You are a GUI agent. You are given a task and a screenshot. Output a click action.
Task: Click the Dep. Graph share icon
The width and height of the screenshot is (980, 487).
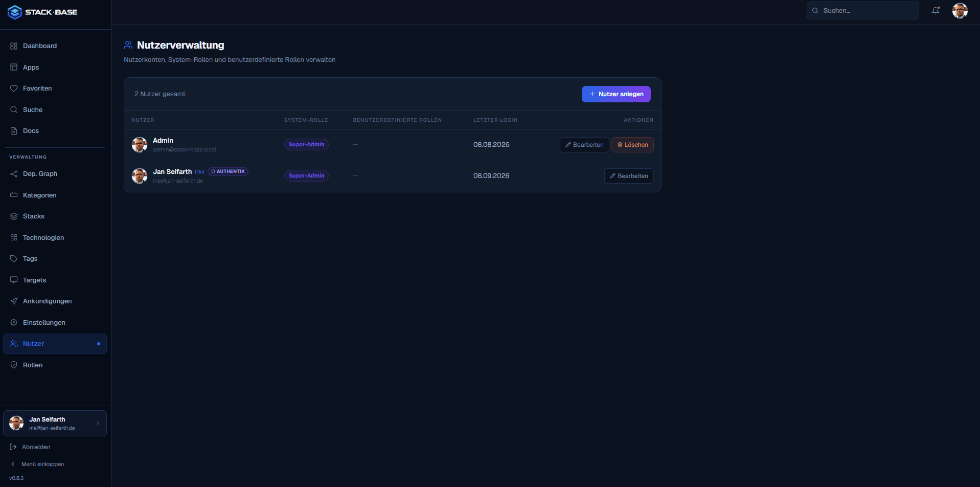(x=14, y=174)
